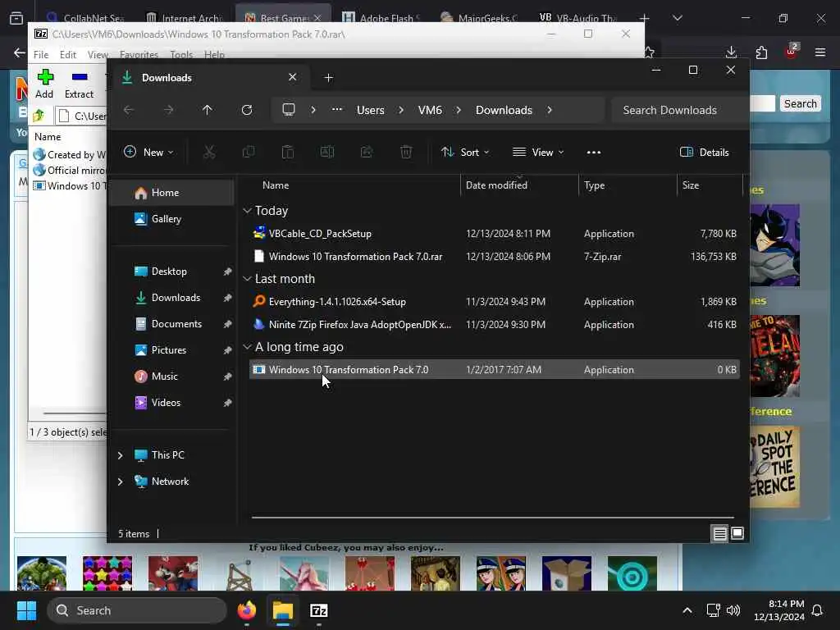Click VM6 in the Explorer address bar

(x=430, y=110)
